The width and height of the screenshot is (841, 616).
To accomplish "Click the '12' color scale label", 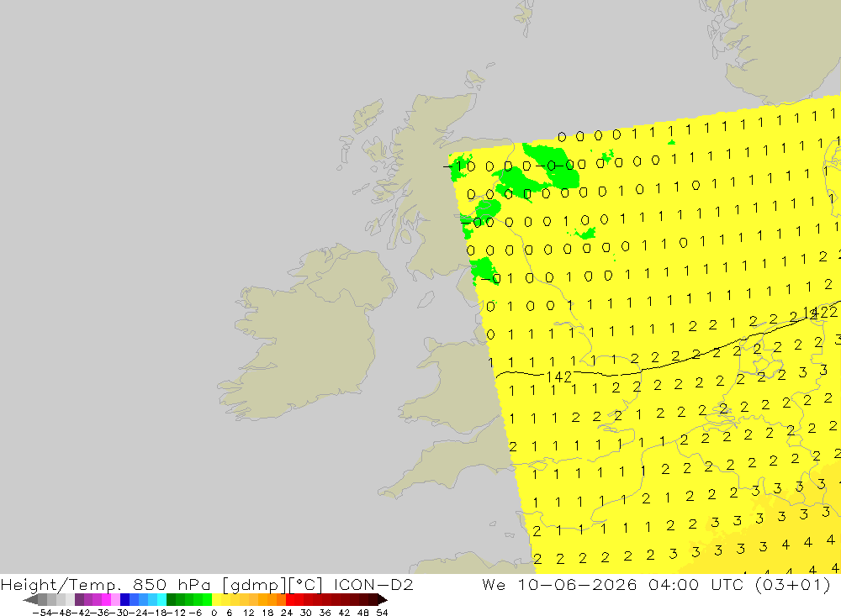I will click(248, 613).
